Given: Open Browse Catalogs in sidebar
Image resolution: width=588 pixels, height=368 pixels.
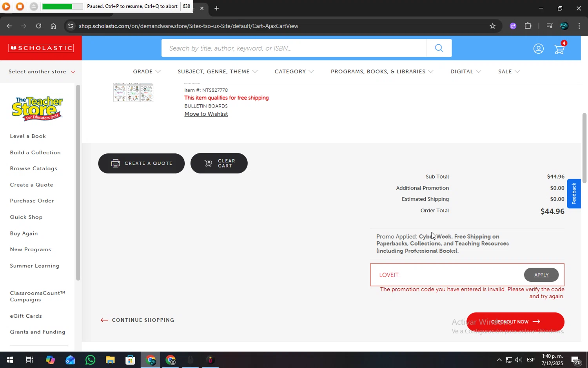Looking at the screenshot, I should pyautogui.click(x=33, y=168).
